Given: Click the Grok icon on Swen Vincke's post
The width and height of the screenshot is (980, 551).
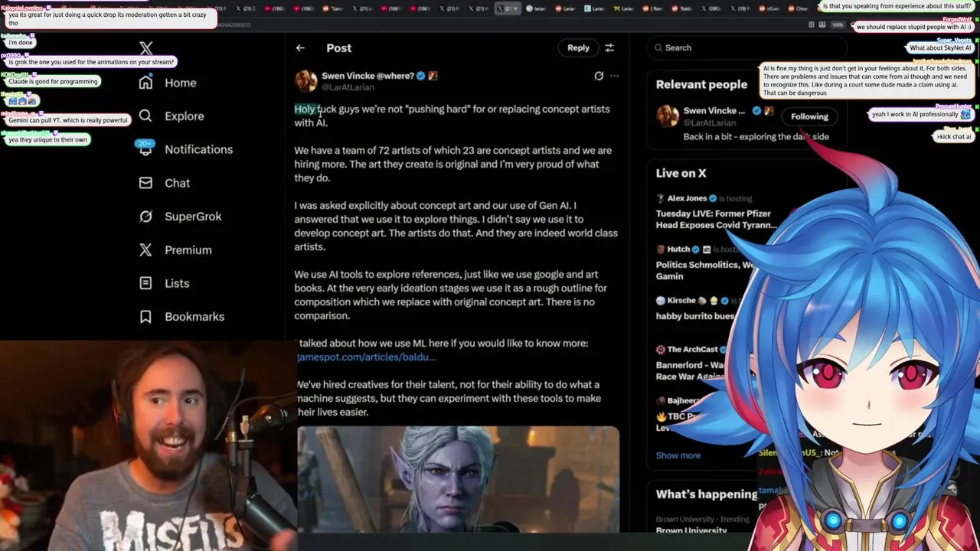Looking at the screenshot, I should coord(599,76).
